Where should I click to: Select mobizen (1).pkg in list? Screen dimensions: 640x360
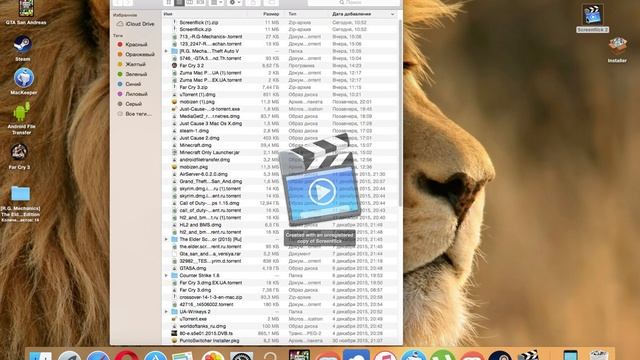pyautogui.click(x=280, y=102)
